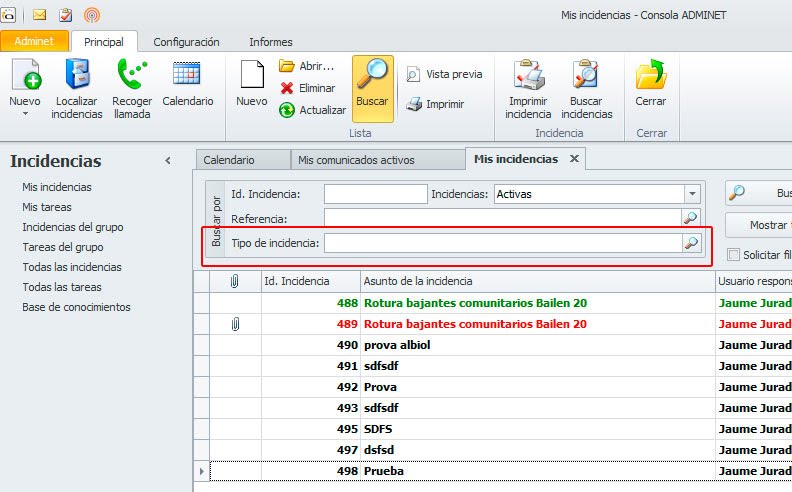Screen dimensions: 792x492
Task: Expand the Incidencias Activas dropdown
Action: [x=692, y=194]
